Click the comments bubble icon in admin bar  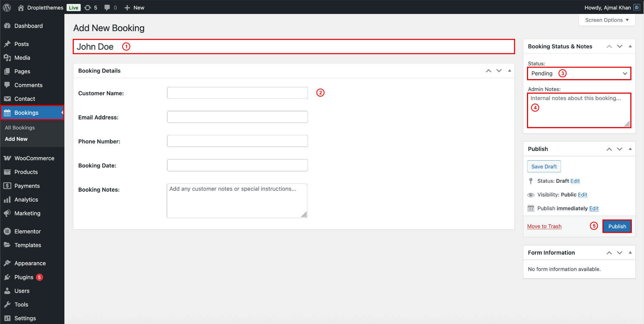pyautogui.click(x=106, y=7)
